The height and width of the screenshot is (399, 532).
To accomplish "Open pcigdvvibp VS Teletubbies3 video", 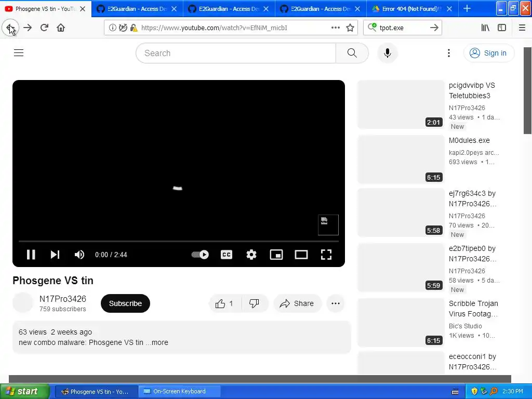I will (x=472, y=90).
